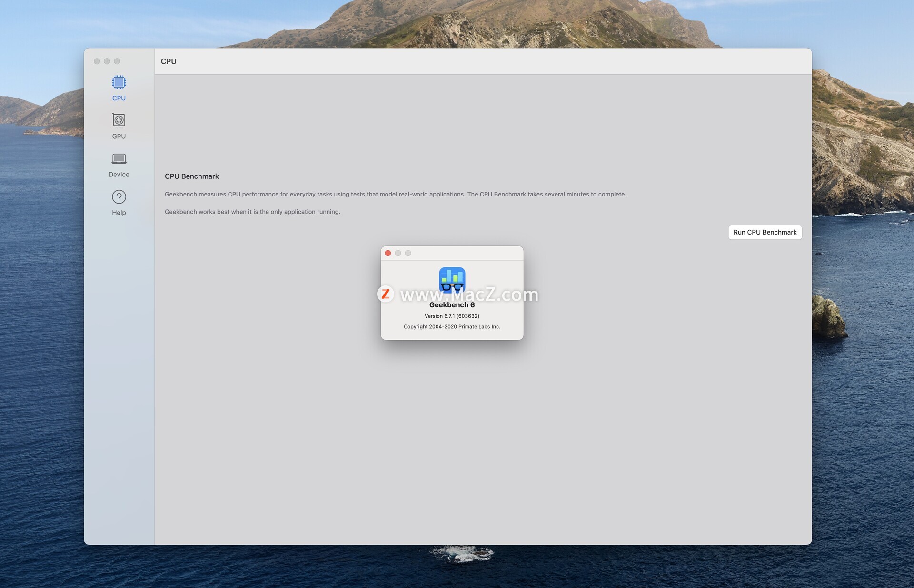Screen dimensions: 914x588
Task: Click the minimize button of About dialog
Action: [398, 253]
